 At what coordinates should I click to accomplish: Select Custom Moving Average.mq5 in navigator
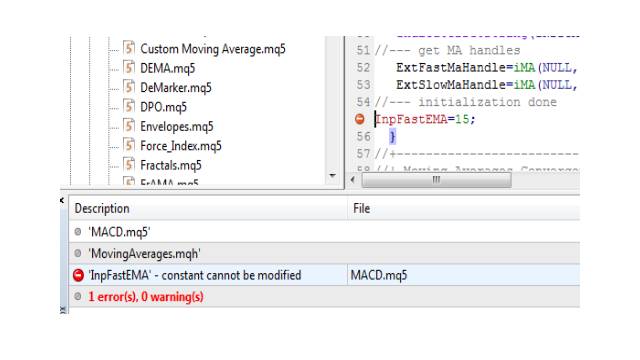tap(213, 49)
